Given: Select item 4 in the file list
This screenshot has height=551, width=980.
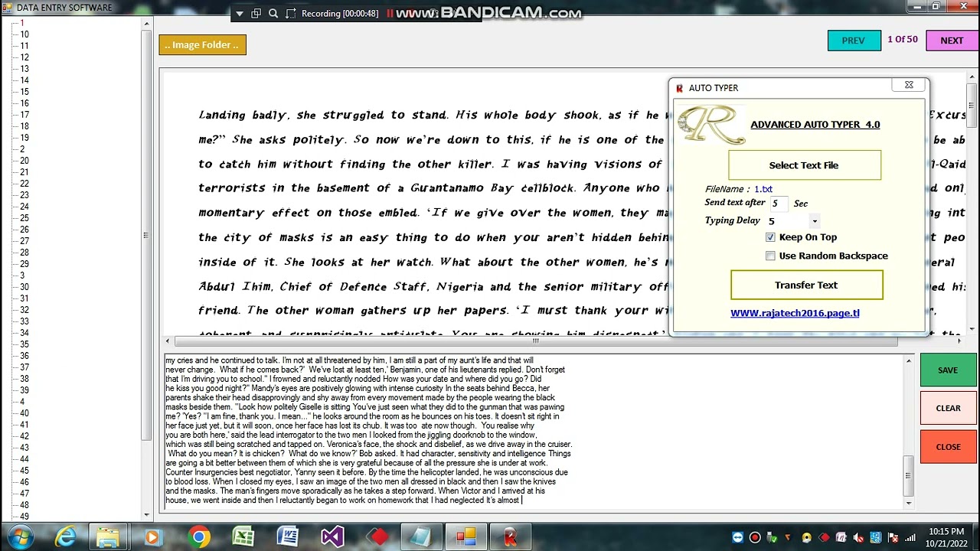Looking at the screenshot, I should (x=22, y=402).
